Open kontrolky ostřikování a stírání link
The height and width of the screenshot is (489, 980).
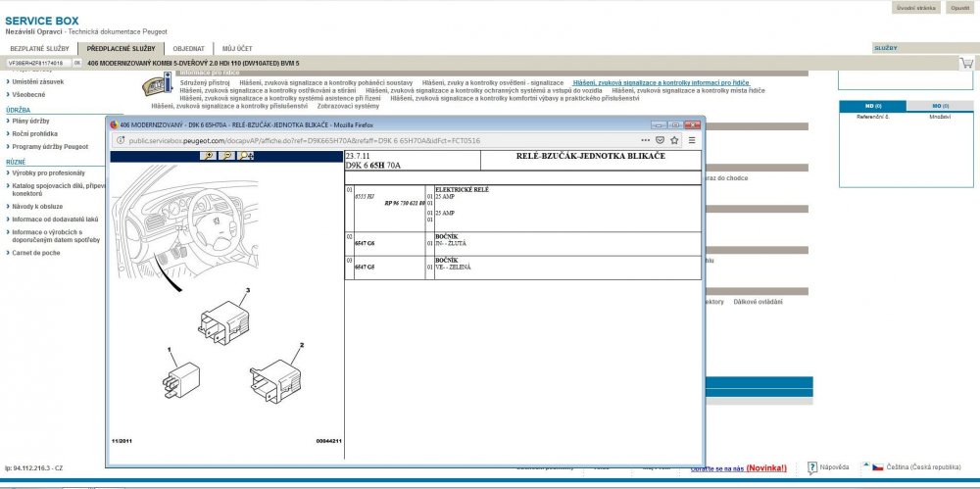coord(268,91)
